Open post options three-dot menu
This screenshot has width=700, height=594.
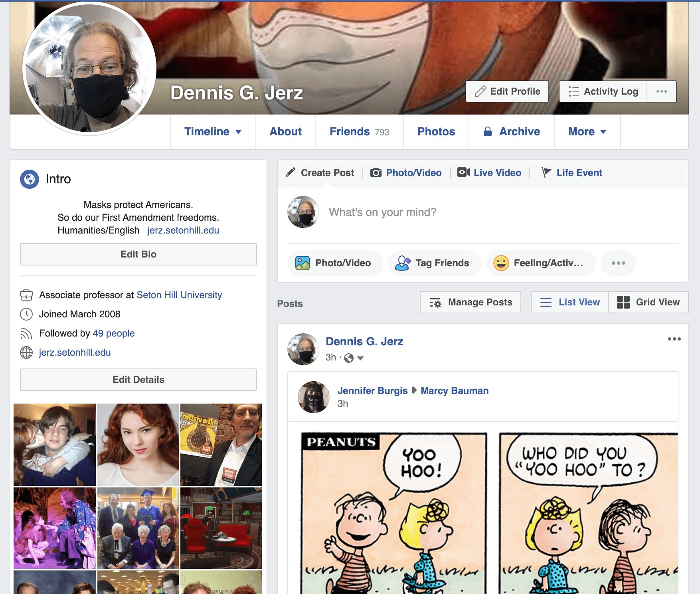tap(674, 339)
